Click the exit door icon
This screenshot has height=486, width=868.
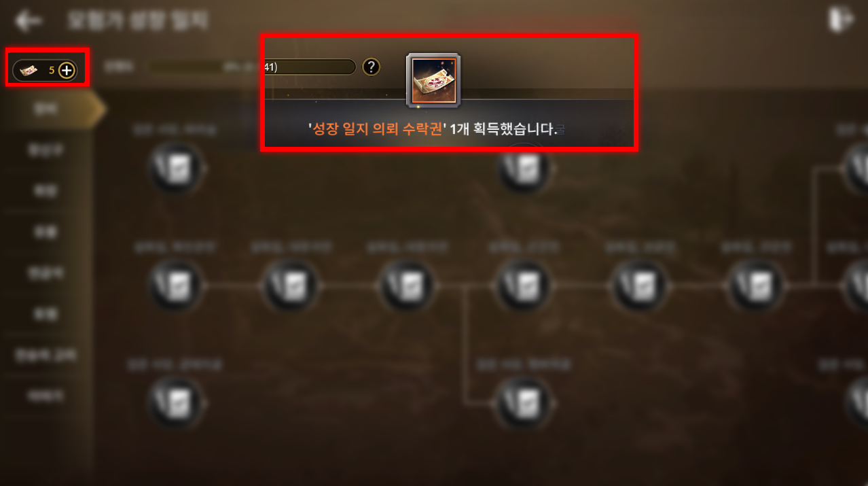839,20
